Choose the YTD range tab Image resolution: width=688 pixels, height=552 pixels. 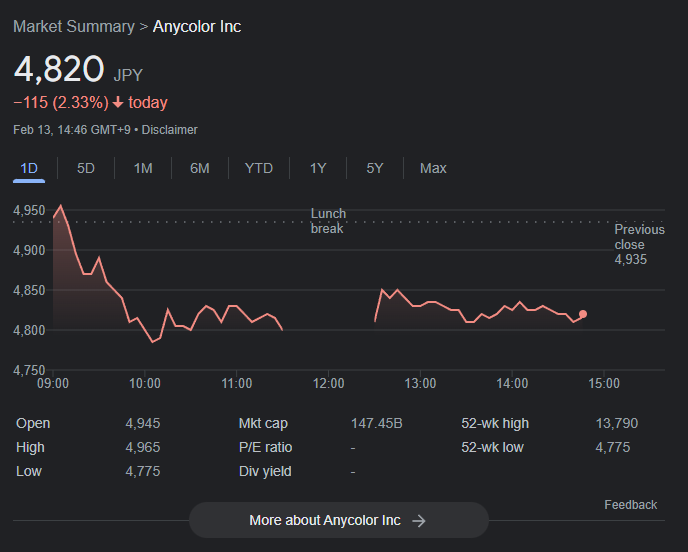259,168
